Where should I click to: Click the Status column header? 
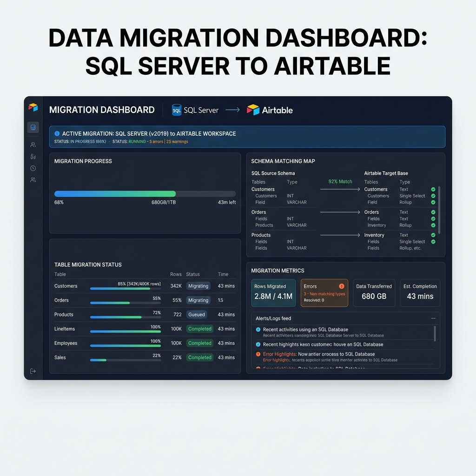(193, 274)
